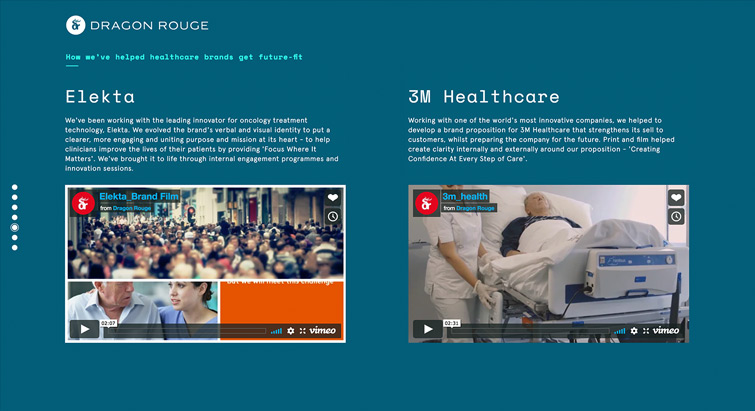The height and width of the screenshot is (411, 755).
Task: Go to first page navigation dot
Action: click(x=14, y=187)
